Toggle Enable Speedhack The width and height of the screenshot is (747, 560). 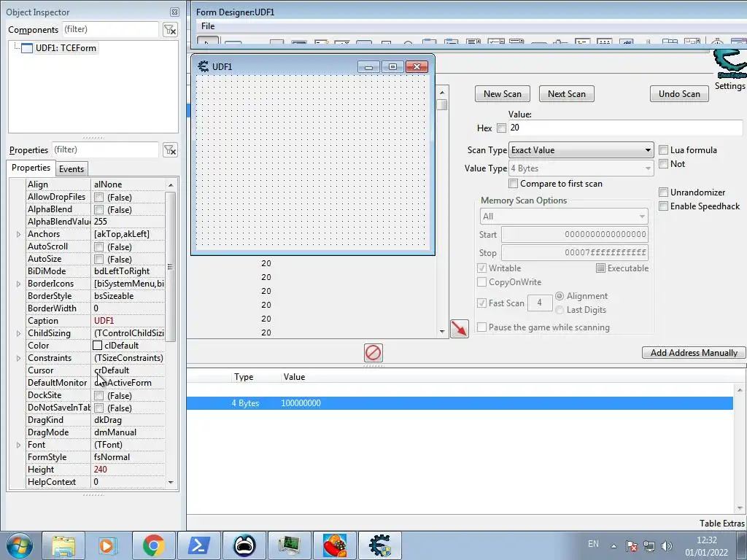pyautogui.click(x=663, y=206)
